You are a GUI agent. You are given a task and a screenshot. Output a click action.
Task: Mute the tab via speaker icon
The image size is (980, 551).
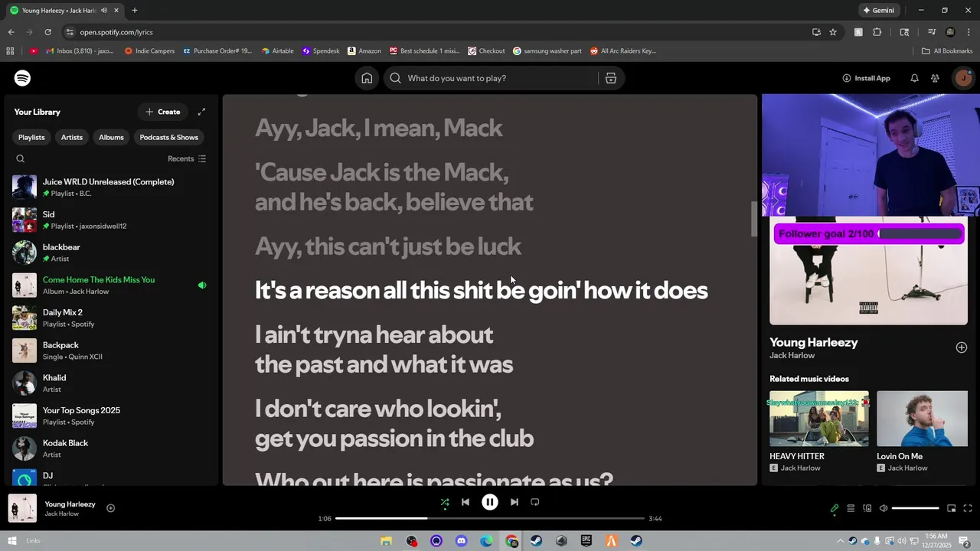click(103, 11)
